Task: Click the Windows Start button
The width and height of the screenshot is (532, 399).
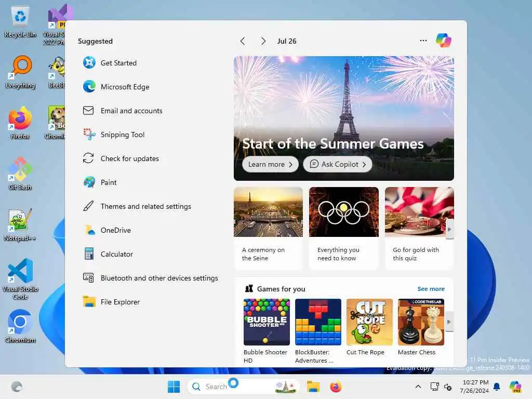Action: 174,387
